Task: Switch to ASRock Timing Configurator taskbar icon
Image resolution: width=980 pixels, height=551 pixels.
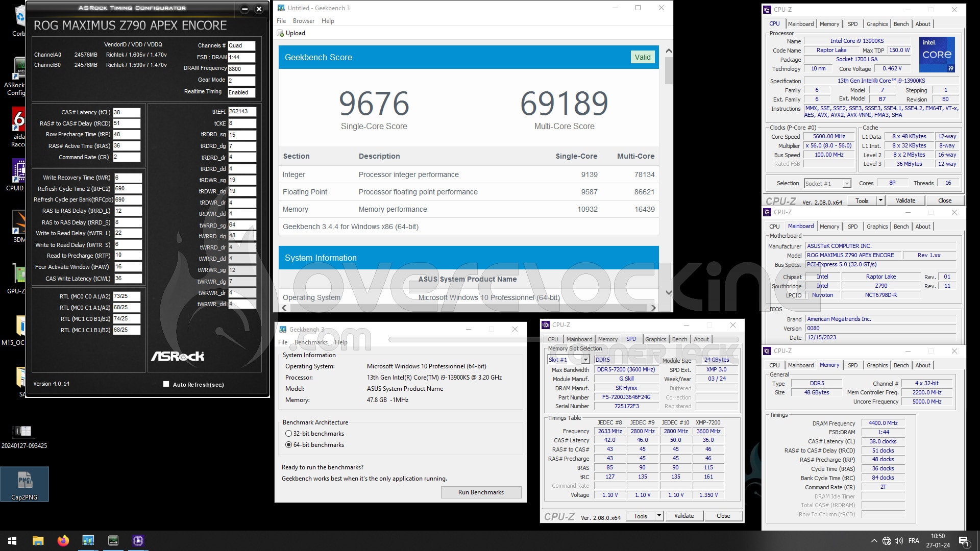Action: (113, 541)
